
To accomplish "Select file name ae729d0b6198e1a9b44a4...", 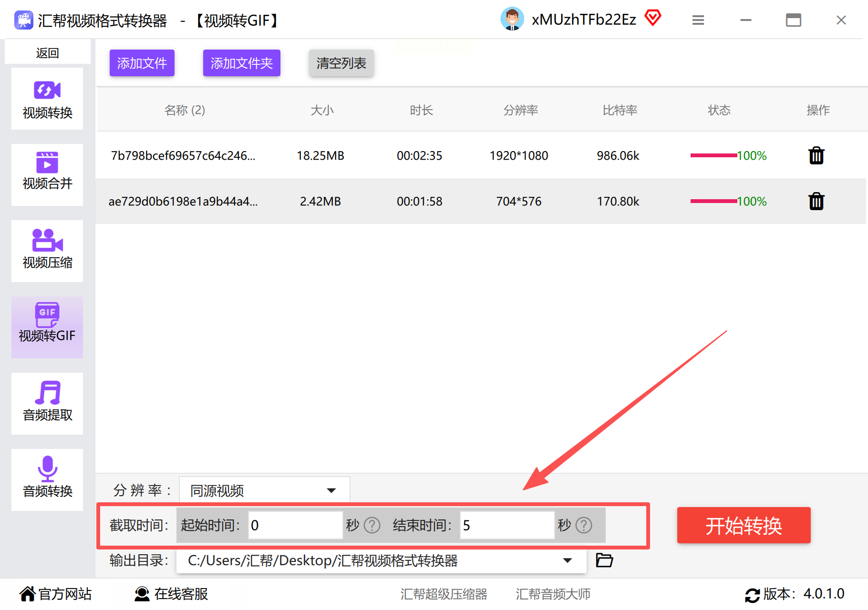I will click(183, 201).
